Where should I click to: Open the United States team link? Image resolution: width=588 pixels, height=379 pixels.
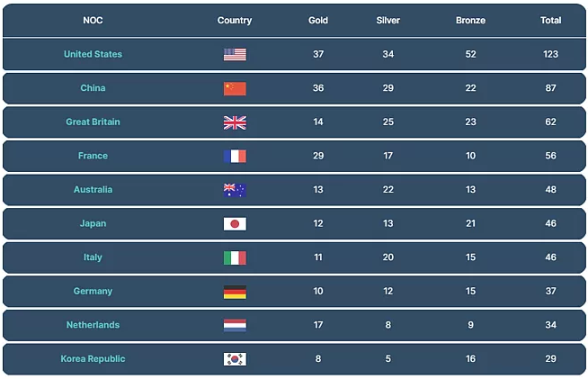click(x=93, y=54)
